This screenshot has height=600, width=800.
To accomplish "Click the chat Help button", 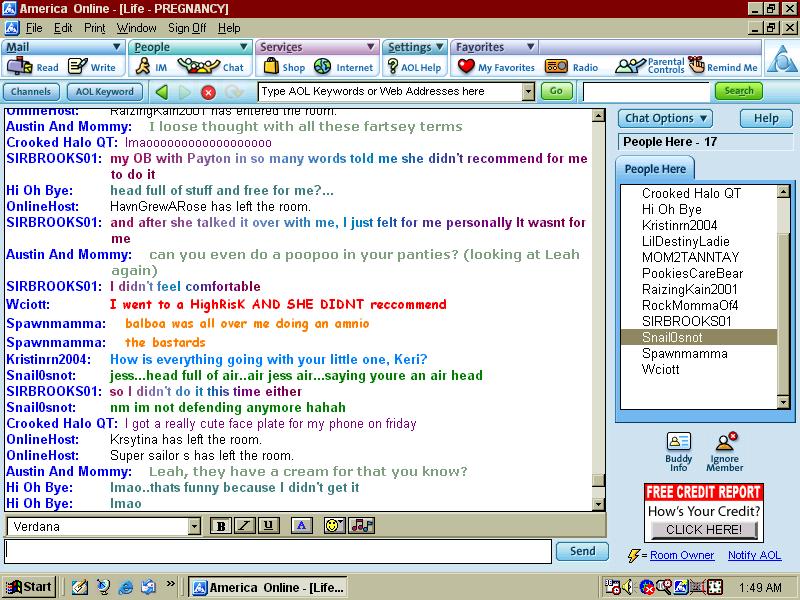I will pyautogui.click(x=766, y=118).
